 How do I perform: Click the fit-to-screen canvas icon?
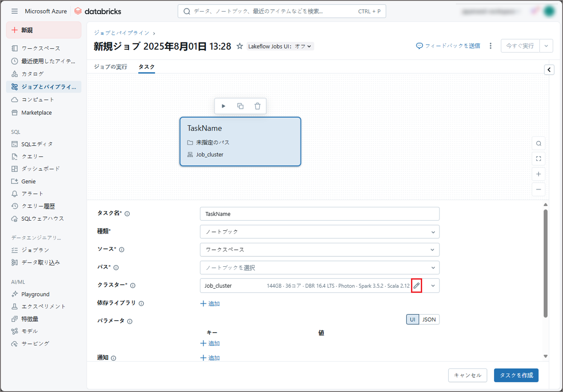(538, 158)
